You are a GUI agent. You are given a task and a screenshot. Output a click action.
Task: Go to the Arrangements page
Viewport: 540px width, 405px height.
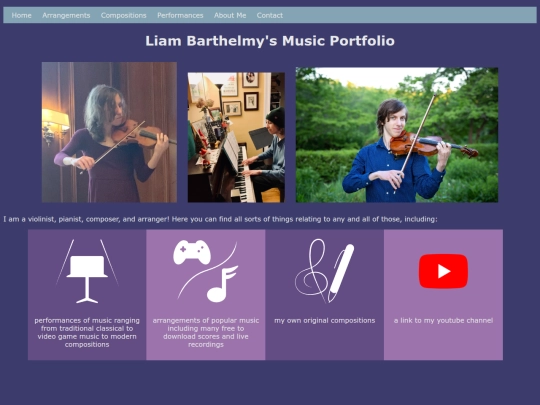tap(66, 15)
